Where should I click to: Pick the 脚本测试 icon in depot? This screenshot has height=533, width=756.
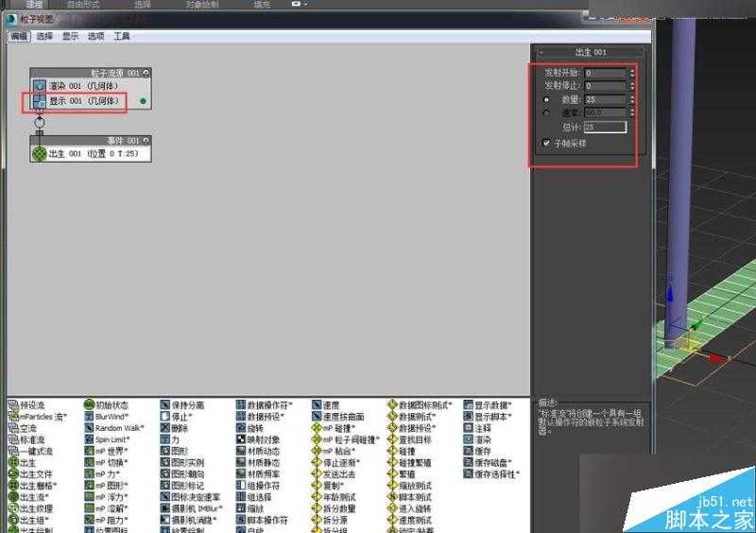392,497
